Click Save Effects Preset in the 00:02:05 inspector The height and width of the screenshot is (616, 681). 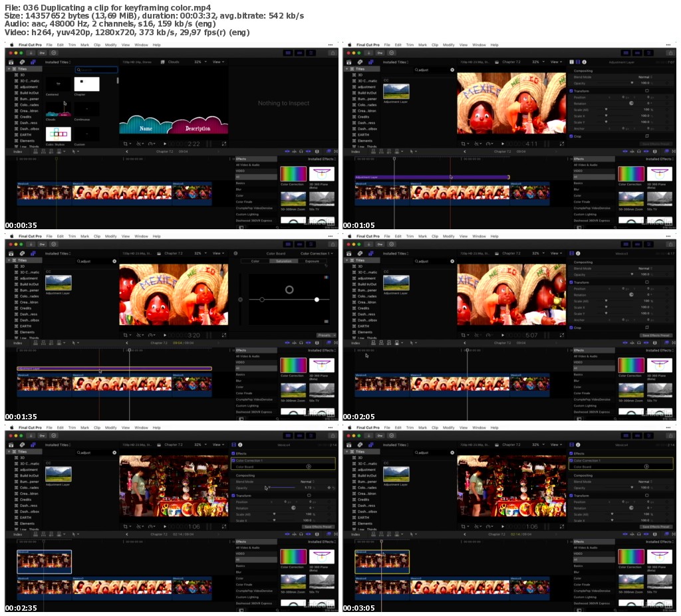656,336
